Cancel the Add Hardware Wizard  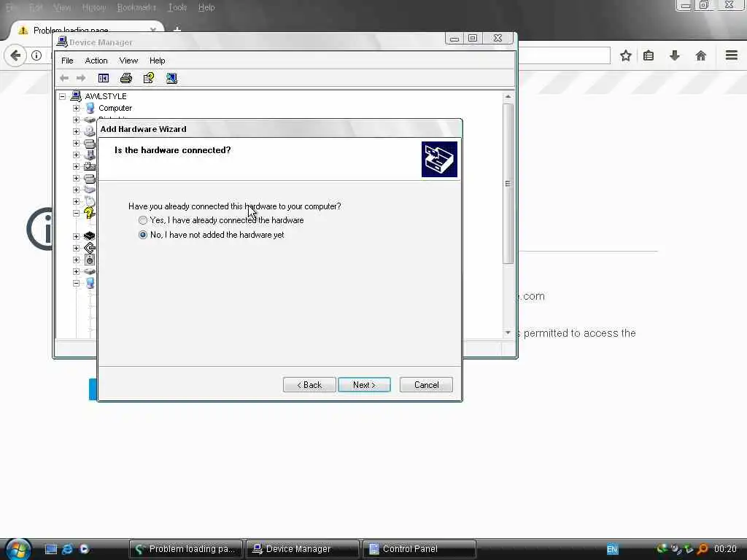pyautogui.click(x=426, y=385)
